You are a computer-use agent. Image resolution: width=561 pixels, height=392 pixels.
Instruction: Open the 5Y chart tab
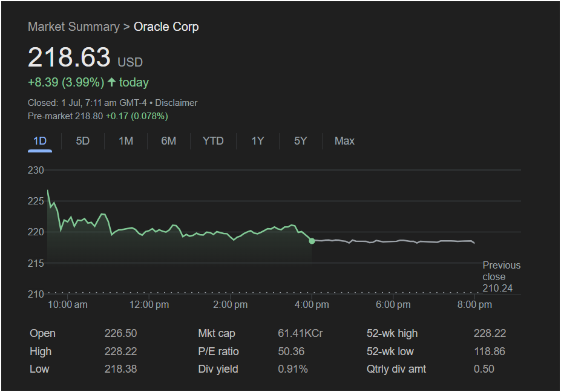pos(301,141)
